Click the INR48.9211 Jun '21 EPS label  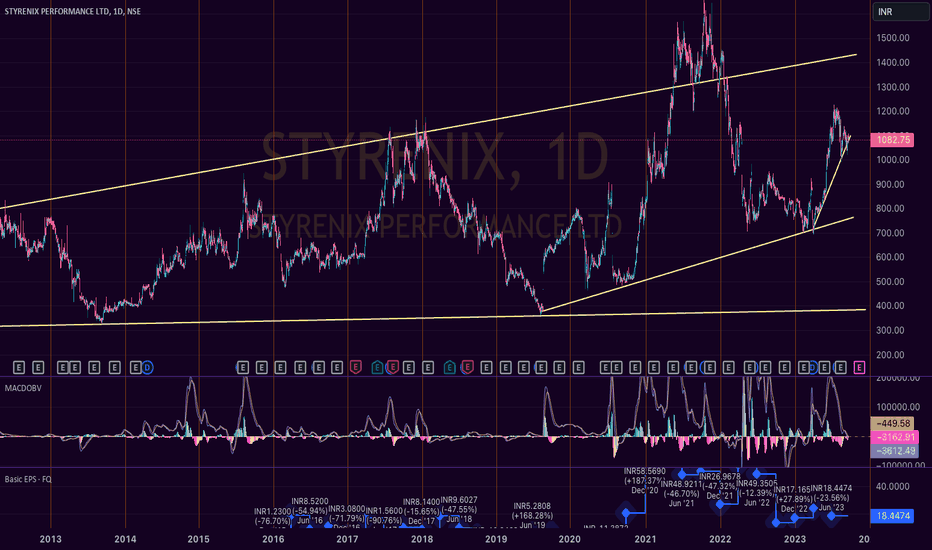[x=681, y=494]
